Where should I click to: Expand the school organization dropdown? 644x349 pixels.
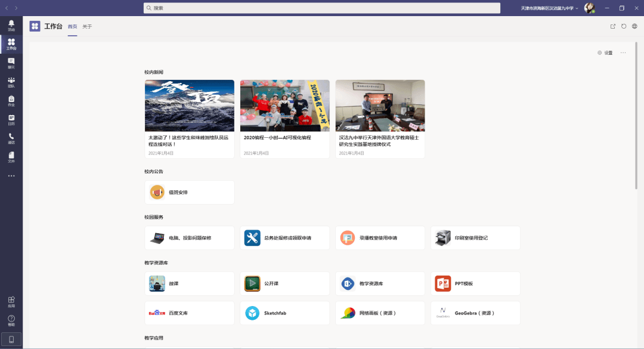[x=550, y=8]
